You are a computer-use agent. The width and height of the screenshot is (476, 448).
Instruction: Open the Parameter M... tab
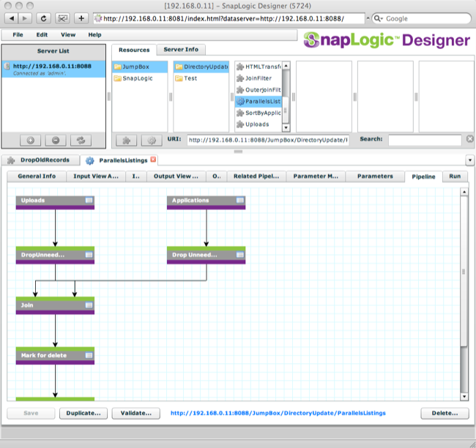click(316, 176)
